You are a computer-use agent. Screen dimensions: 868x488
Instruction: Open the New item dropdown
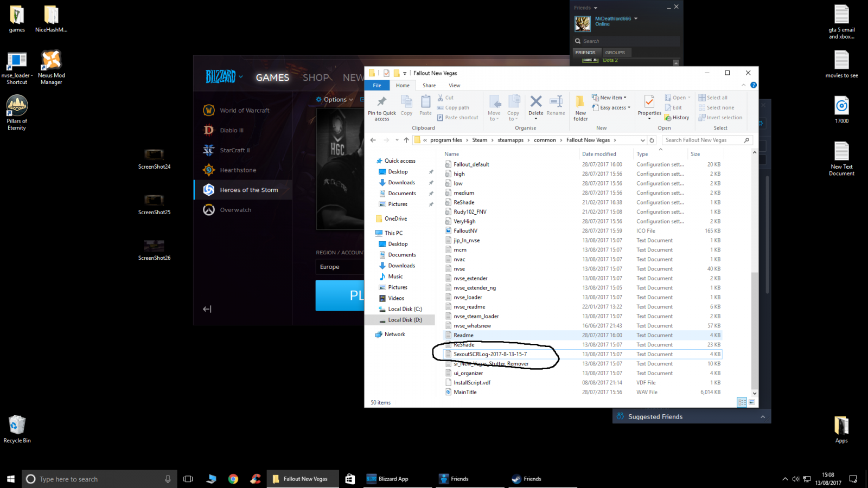pos(609,98)
